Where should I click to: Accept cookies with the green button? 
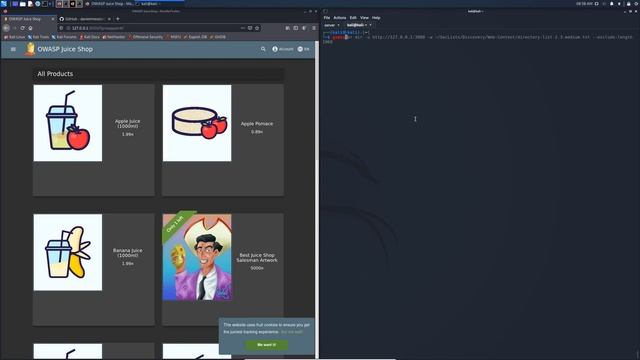pyautogui.click(x=267, y=345)
